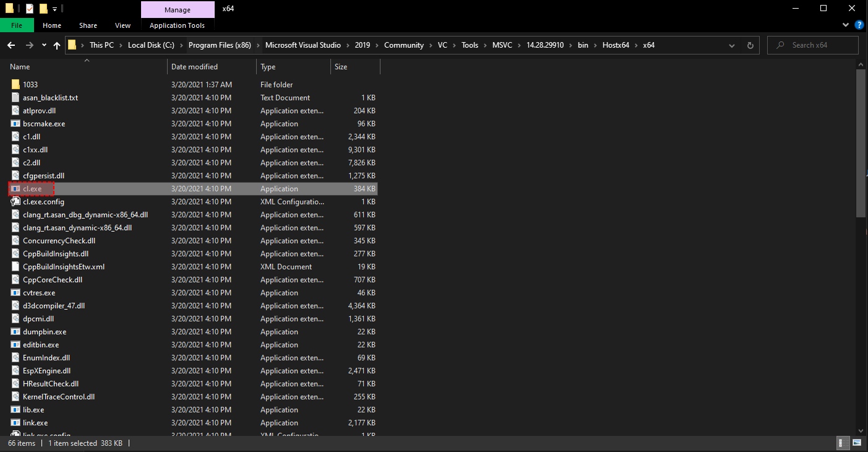Expand chevron after Tools in address bar
Viewport: 868px width, 452px height.
pyautogui.click(x=484, y=45)
